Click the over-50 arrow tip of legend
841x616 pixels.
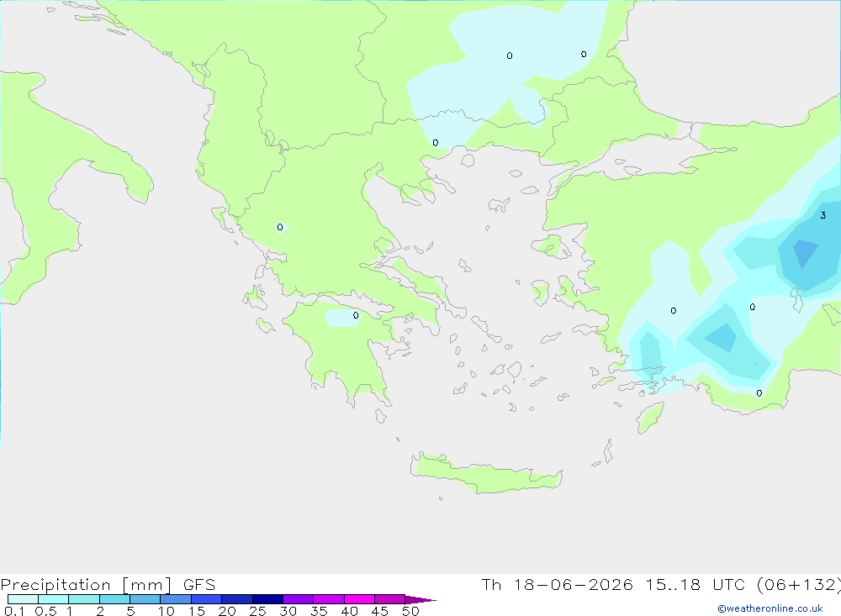(x=420, y=599)
